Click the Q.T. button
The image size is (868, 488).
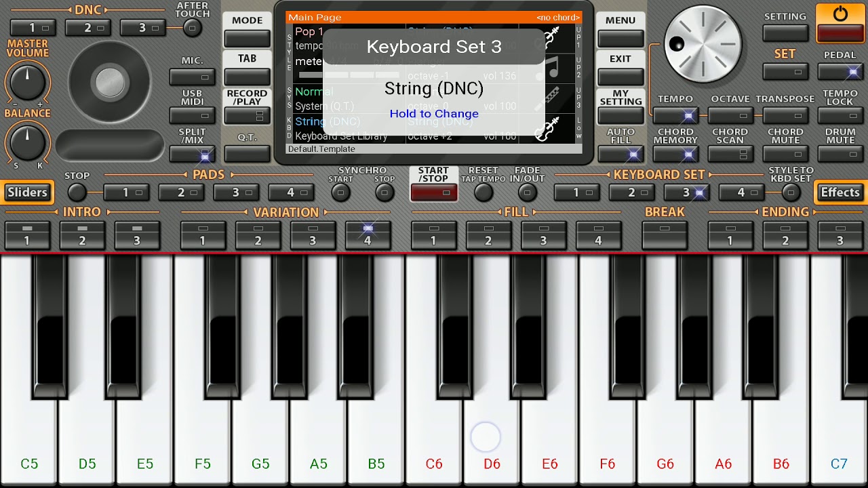pyautogui.click(x=247, y=155)
